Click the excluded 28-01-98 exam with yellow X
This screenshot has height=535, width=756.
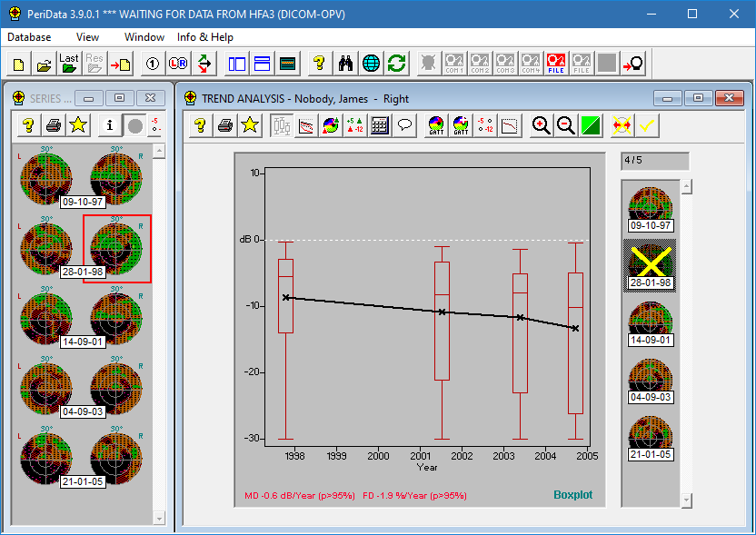pyautogui.click(x=650, y=265)
